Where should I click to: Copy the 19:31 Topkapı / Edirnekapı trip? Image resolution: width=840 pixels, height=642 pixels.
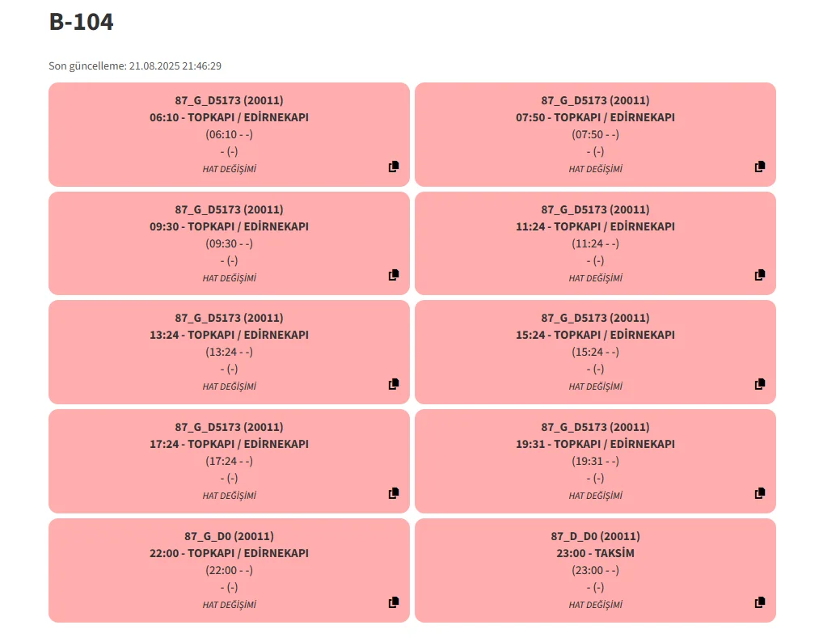pos(760,493)
